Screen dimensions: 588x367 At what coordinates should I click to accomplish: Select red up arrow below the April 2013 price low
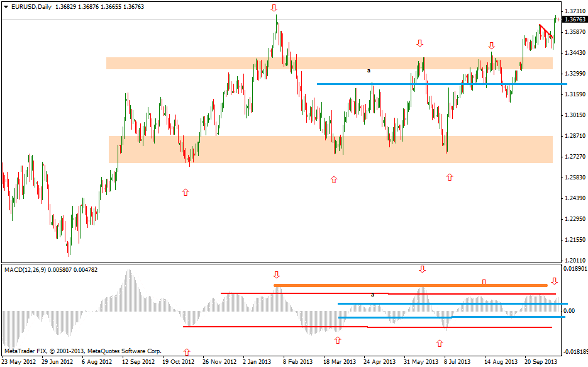[334, 180]
